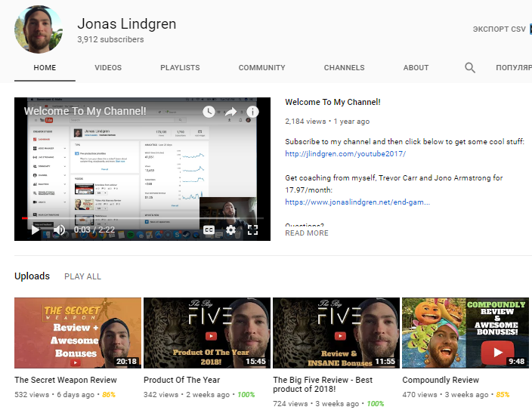Open the ABOUT tab
The image size is (532, 410).
[416, 67]
